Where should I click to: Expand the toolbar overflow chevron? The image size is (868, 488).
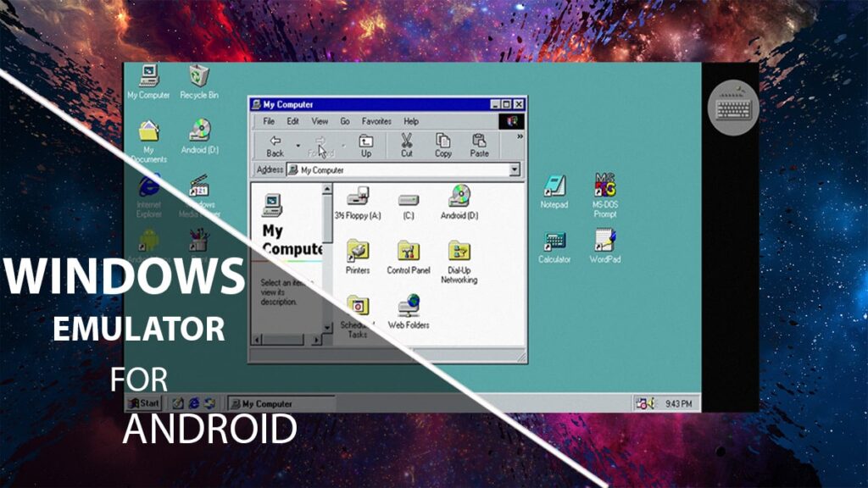coord(520,136)
